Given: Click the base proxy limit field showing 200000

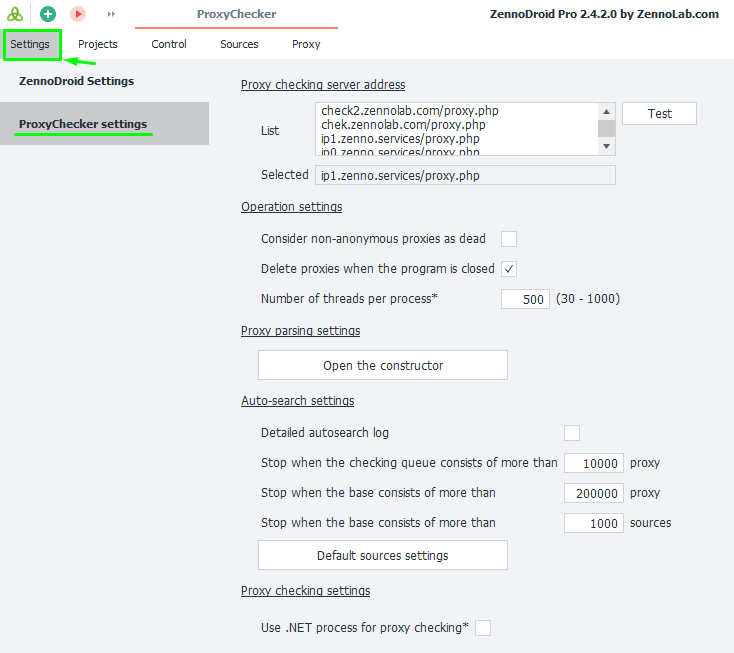Looking at the screenshot, I should tap(594, 493).
